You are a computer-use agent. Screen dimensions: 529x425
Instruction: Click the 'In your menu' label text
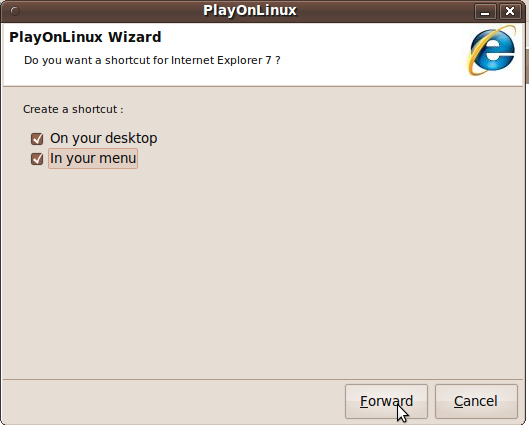[93, 158]
